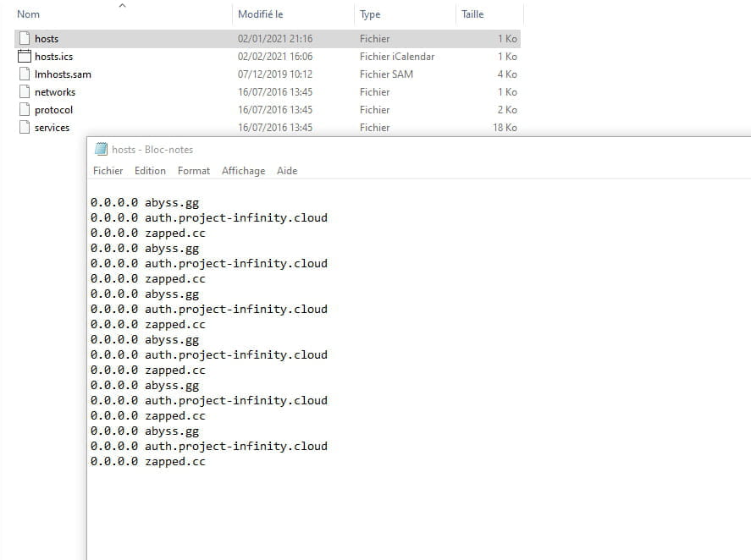Click the Fichier SAM type cell
This screenshot has width=751, height=560.
pyautogui.click(x=386, y=74)
